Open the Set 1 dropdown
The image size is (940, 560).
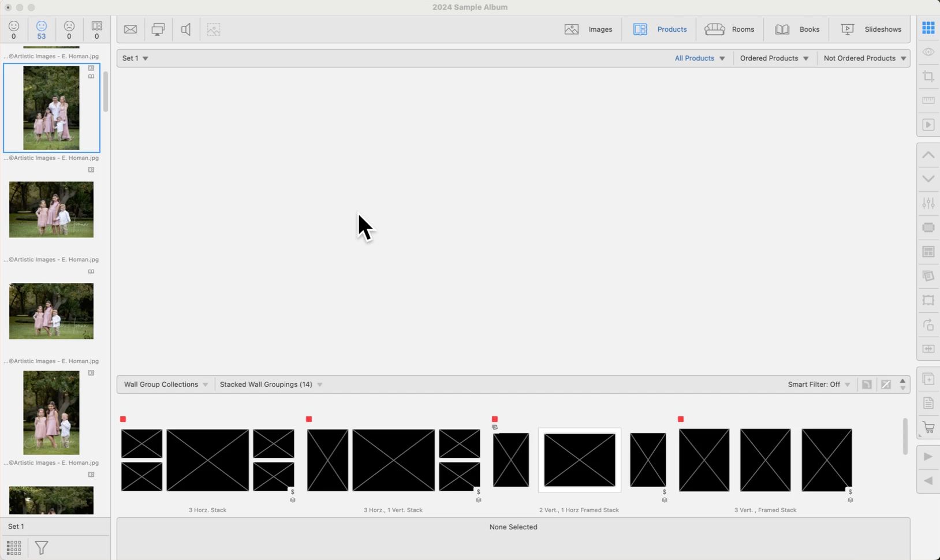pos(135,58)
